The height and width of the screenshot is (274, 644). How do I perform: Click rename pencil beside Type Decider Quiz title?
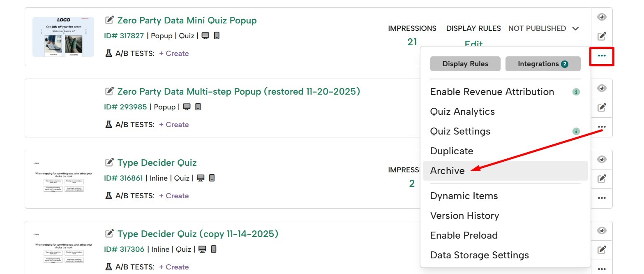109,163
